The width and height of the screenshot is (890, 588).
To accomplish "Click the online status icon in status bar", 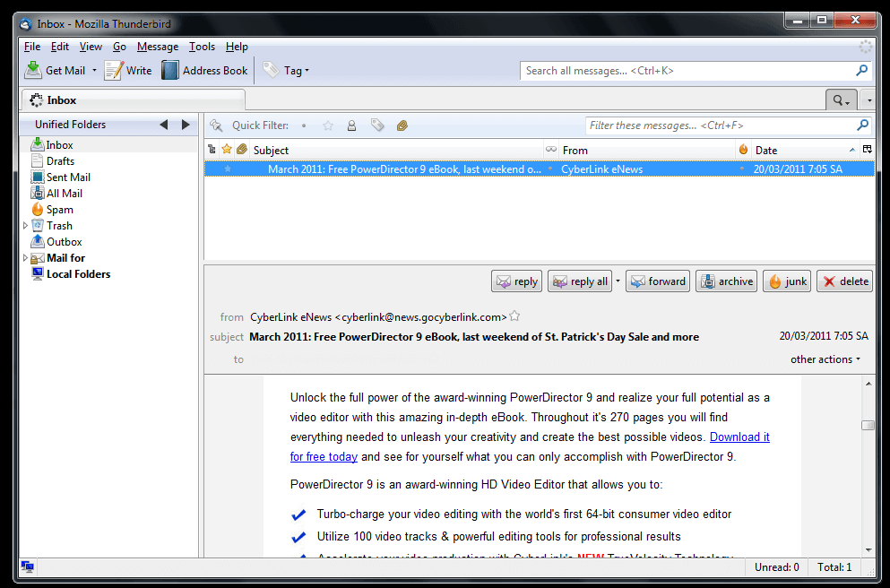I will [27, 566].
